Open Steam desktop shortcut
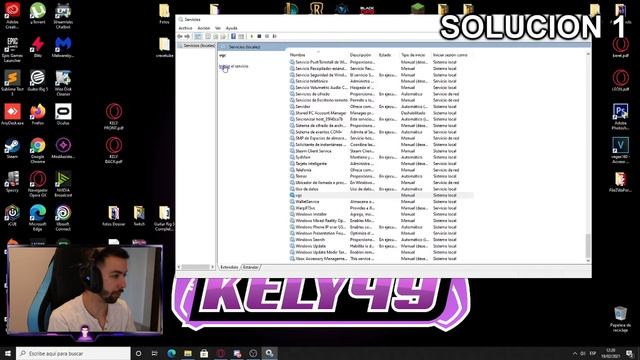This screenshot has width=640, height=360. (12, 148)
